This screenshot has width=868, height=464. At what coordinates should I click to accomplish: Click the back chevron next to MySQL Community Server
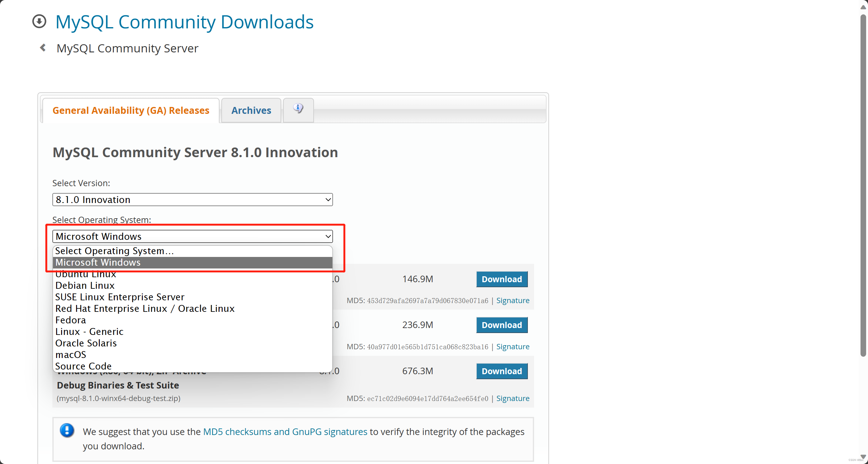tap(43, 48)
